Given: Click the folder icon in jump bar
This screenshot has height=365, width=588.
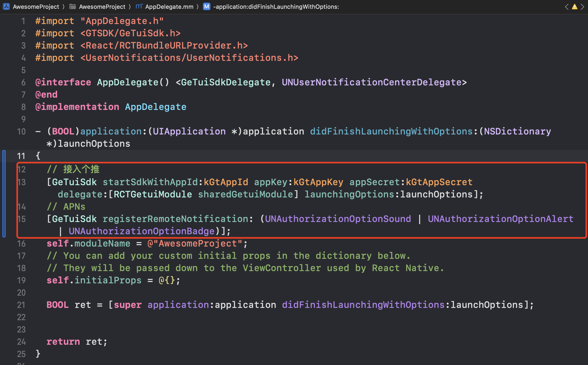Looking at the screenshot, I should (73, 6).
